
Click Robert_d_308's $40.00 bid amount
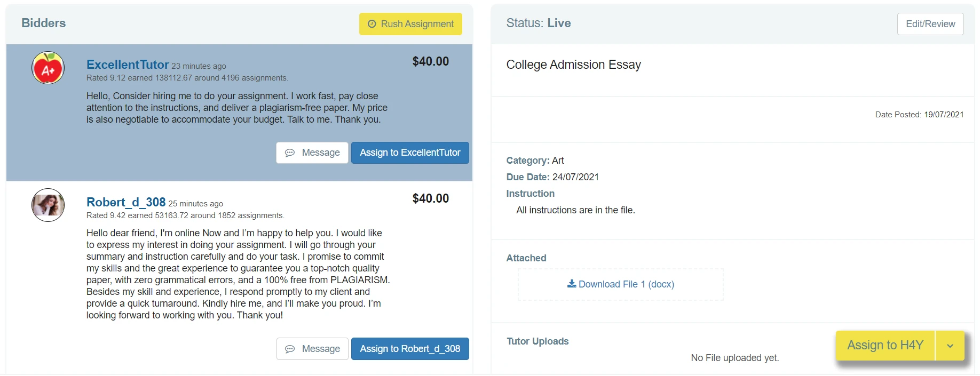430,198
